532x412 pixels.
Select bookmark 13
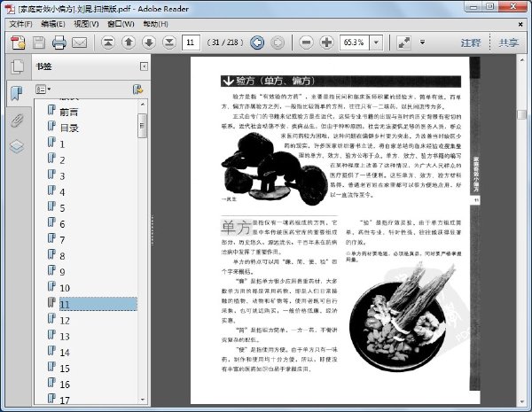click(x=65, y=337)
